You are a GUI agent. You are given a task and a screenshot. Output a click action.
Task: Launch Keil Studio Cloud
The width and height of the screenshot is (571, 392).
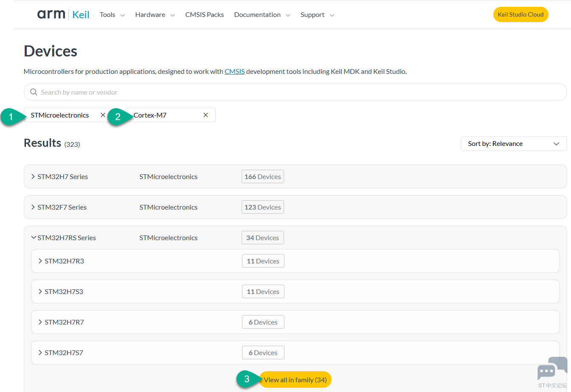click(x=520, y=14)
